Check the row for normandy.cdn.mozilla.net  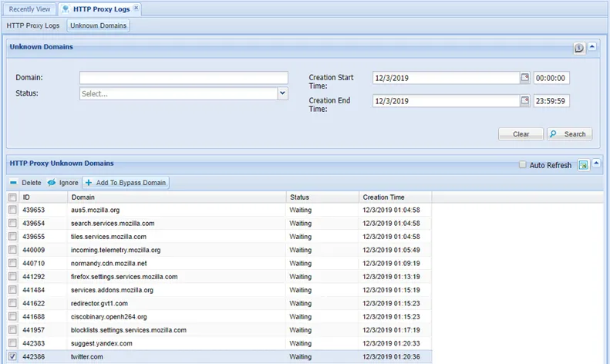12,263
